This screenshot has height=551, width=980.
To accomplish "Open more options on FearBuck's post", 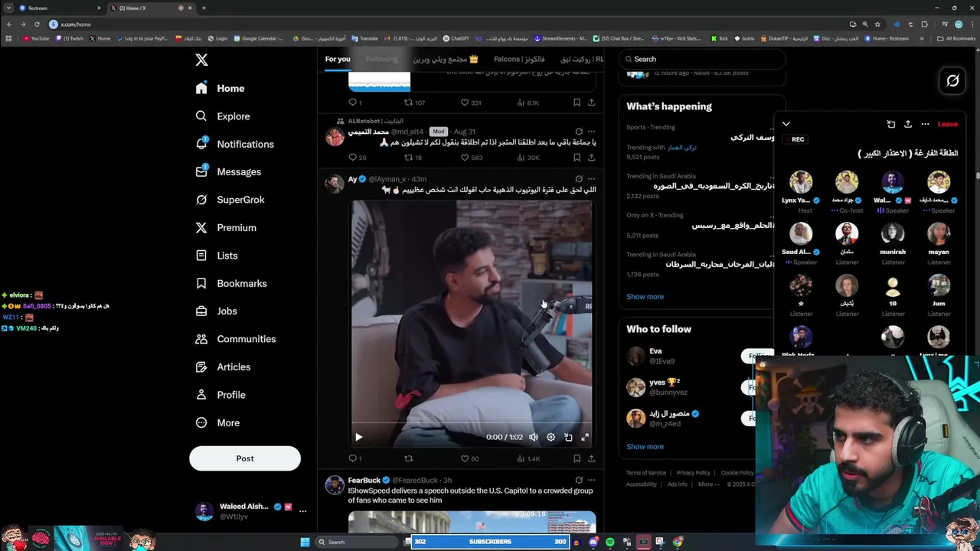I will [591, 480].
